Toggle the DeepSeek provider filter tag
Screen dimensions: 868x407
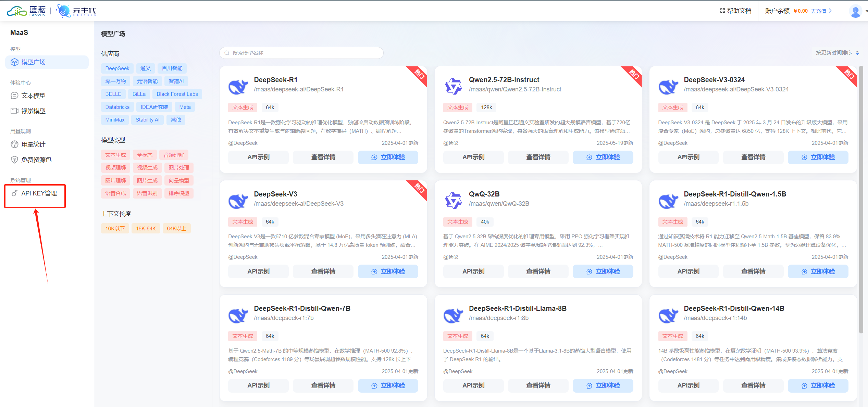coord(117,68)
